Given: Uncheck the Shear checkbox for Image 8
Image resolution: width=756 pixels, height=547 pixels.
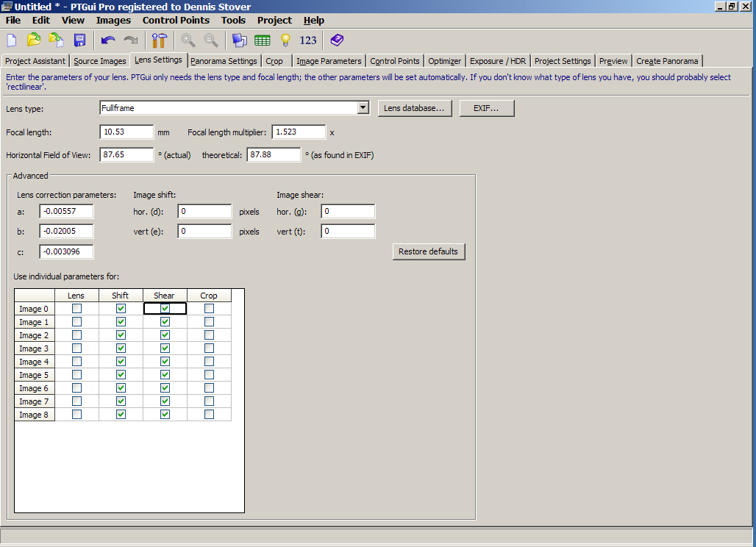Looking at the screenshot, I should pos(165,415).
